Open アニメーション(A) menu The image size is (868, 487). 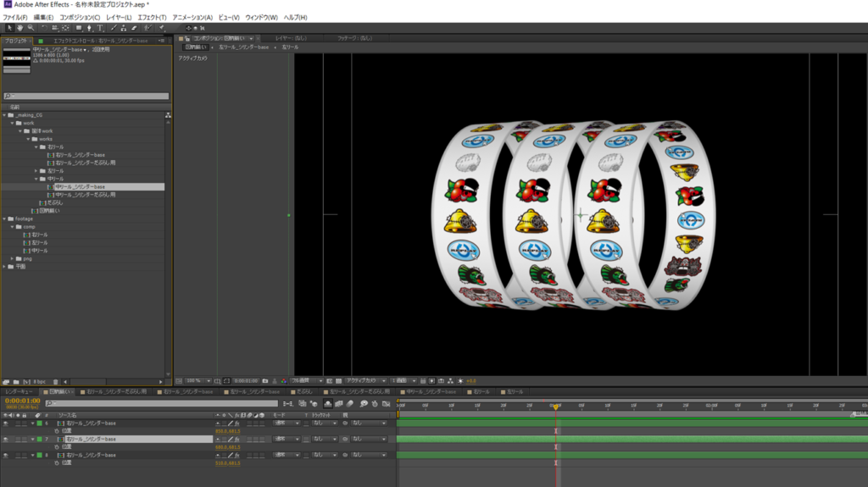coord(192,18)
